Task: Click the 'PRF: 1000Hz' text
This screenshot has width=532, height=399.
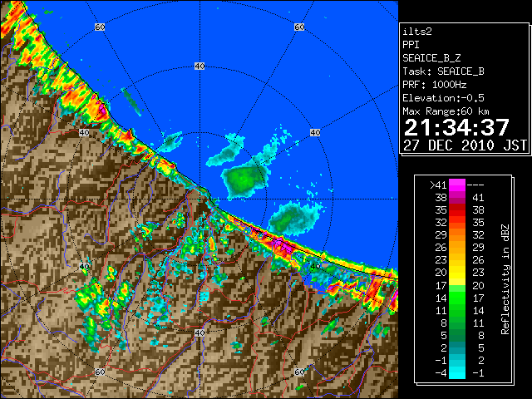Action: (435, 85)
